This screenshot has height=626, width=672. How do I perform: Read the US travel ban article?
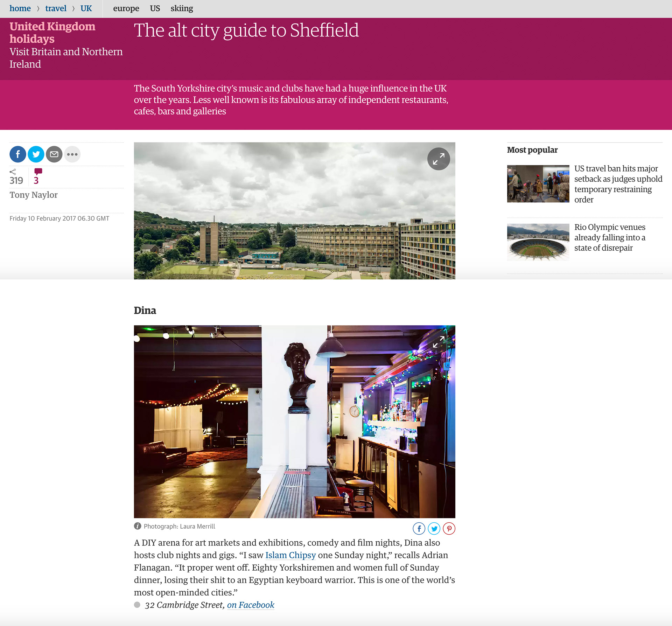pos(618,184)
